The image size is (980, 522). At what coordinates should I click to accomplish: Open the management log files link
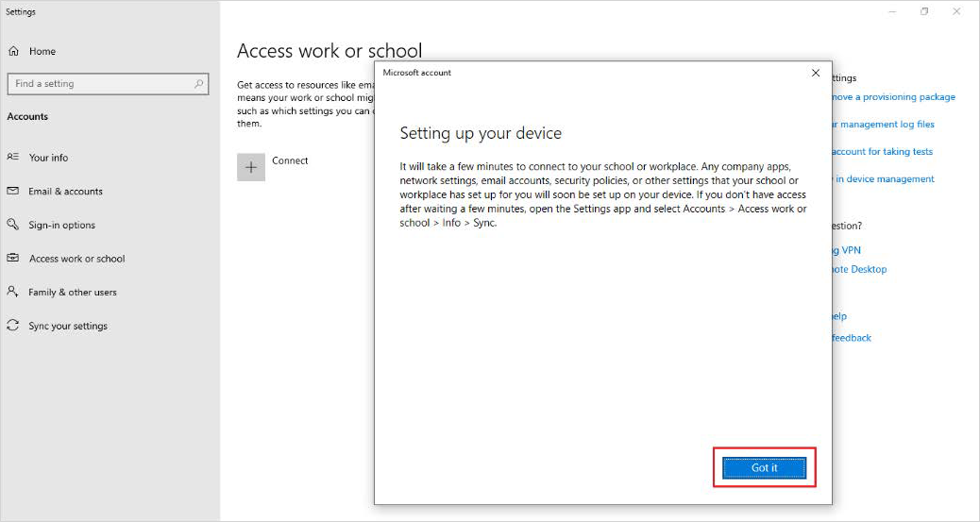click(x=884, y=125)
